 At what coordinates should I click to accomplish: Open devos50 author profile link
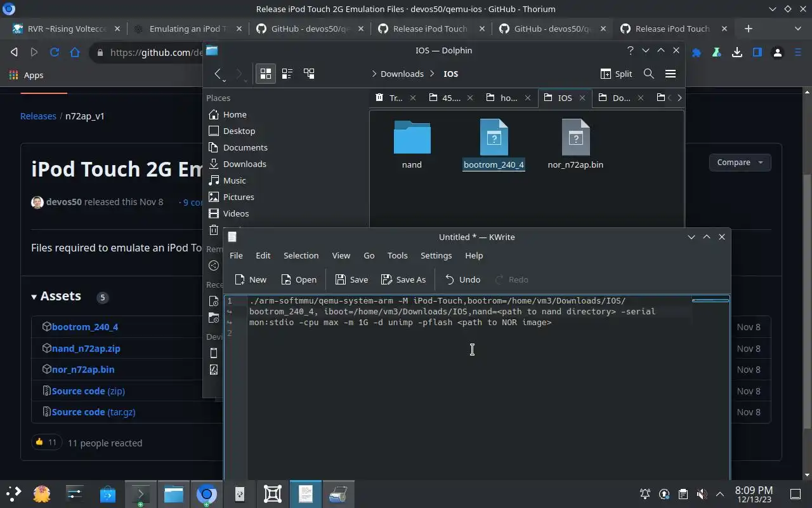[x=63, y=202]
